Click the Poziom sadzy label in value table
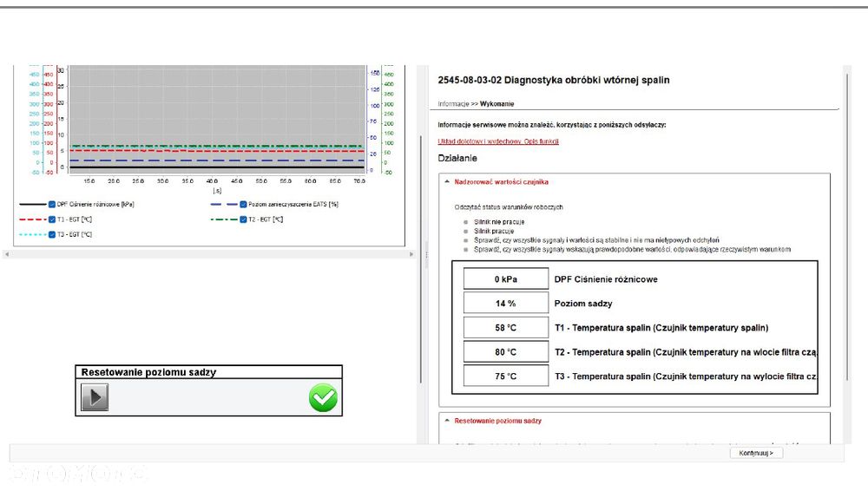Viewport: 868px width, 491px height. pyautogui.click(x=583, y=304)
